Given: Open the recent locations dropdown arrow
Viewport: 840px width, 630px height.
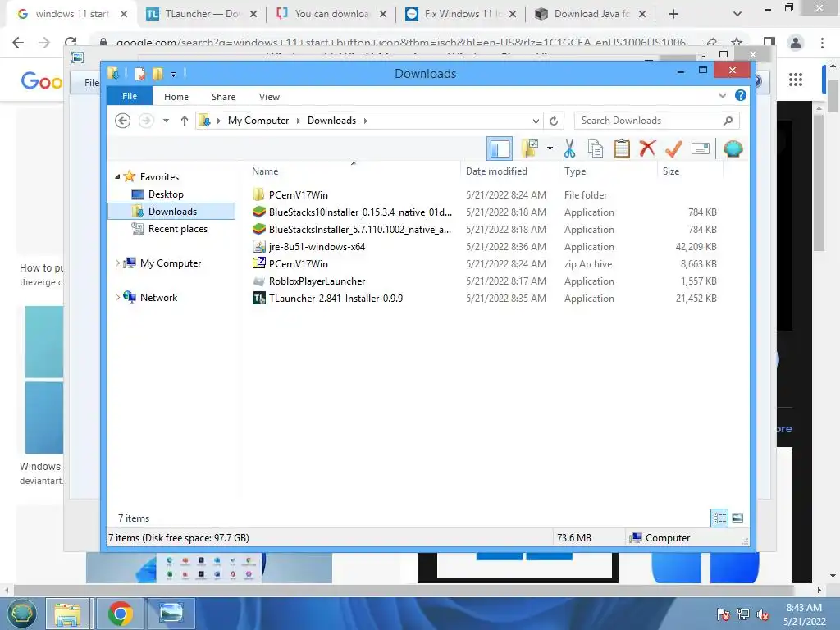Looking at the screenshot, I should 166,121.
